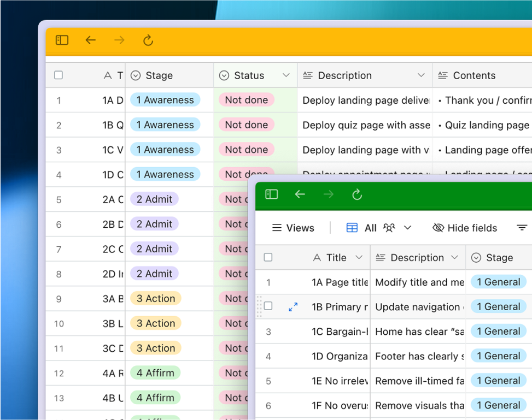Open the filter icon beside Hide fields
532x420 pixels.
pyautogui.click(x=522, y=228)
